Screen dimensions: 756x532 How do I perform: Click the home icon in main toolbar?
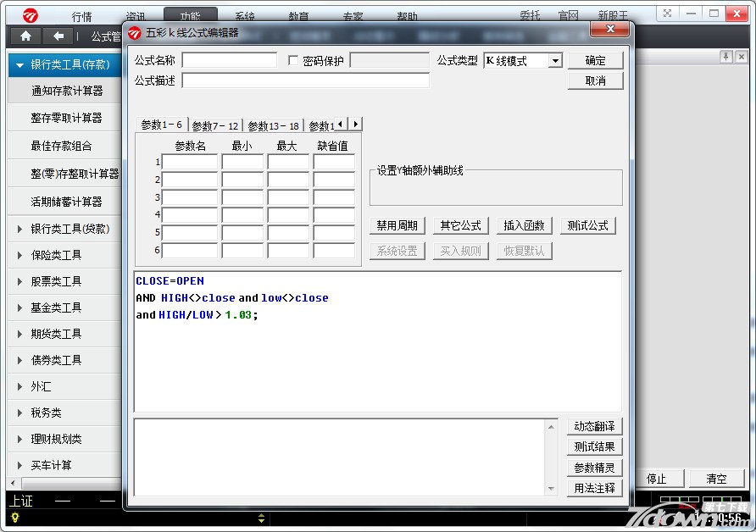tap(25, 36)
